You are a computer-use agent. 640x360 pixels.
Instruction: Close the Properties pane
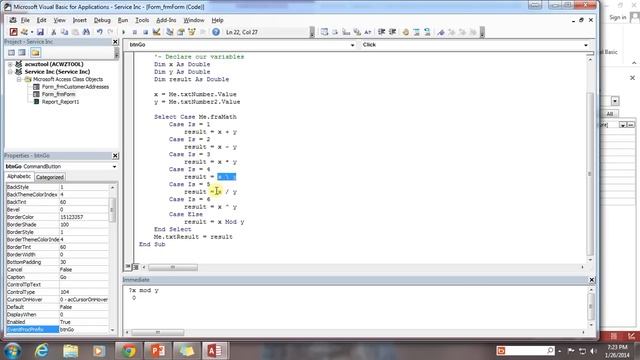coord(115,156)
